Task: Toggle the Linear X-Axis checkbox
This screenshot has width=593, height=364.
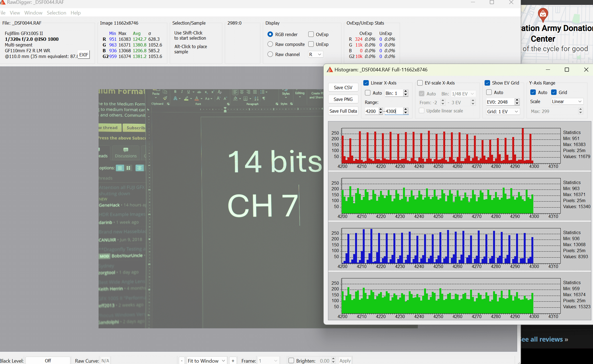Action: click(366, 83)
